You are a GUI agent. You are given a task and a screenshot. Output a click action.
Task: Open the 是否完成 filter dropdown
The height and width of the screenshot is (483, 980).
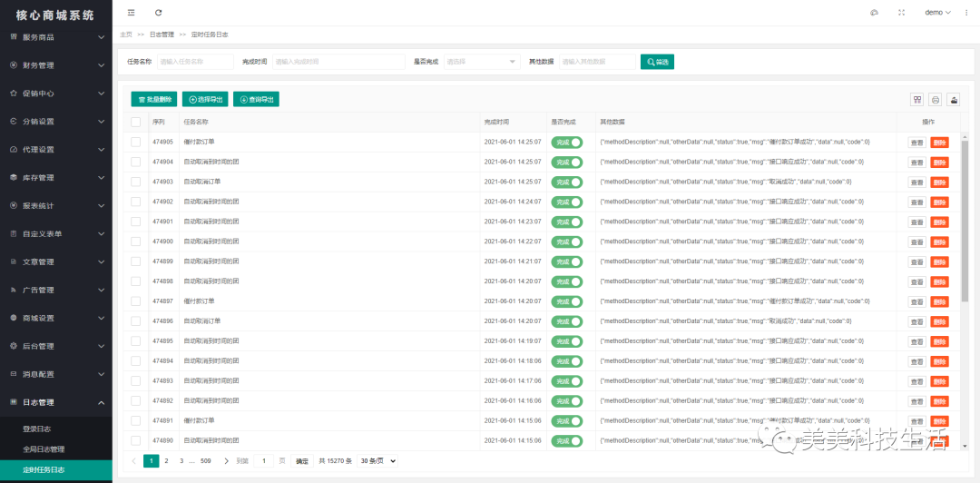482,62
